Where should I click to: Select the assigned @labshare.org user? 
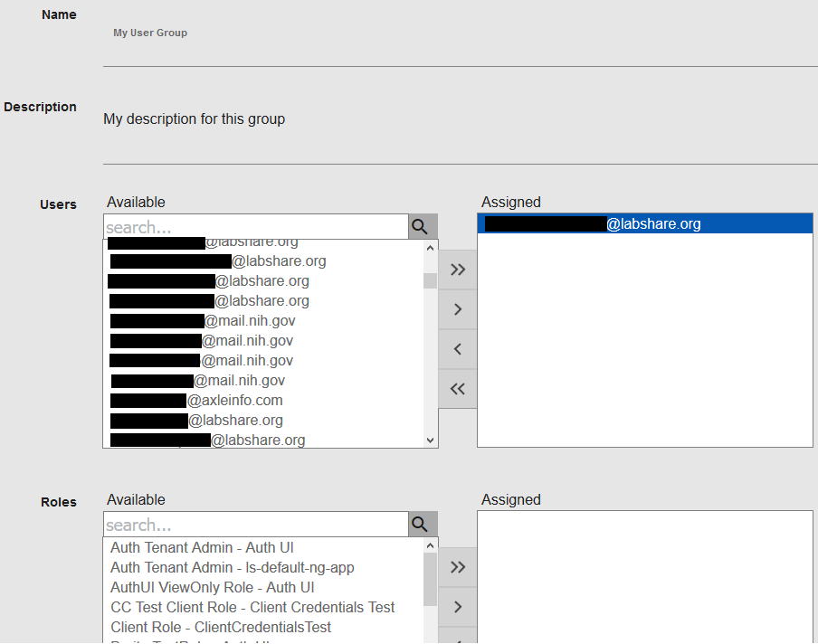click(x=645, y=223)
